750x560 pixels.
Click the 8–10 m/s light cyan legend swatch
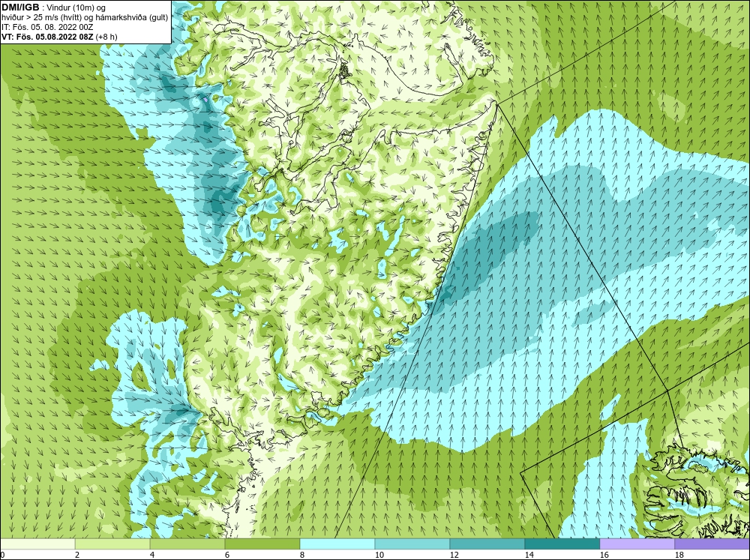click(x=337, y=544)
